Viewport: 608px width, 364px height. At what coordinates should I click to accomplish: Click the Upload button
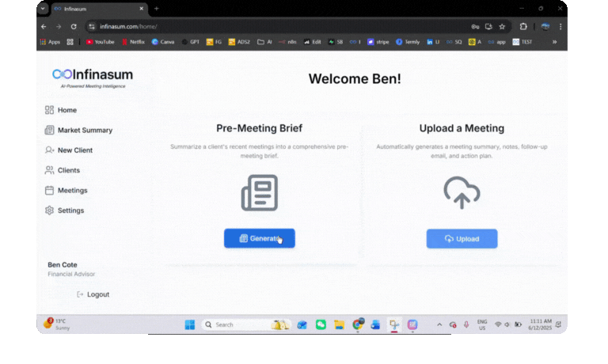tap(462, 239)
